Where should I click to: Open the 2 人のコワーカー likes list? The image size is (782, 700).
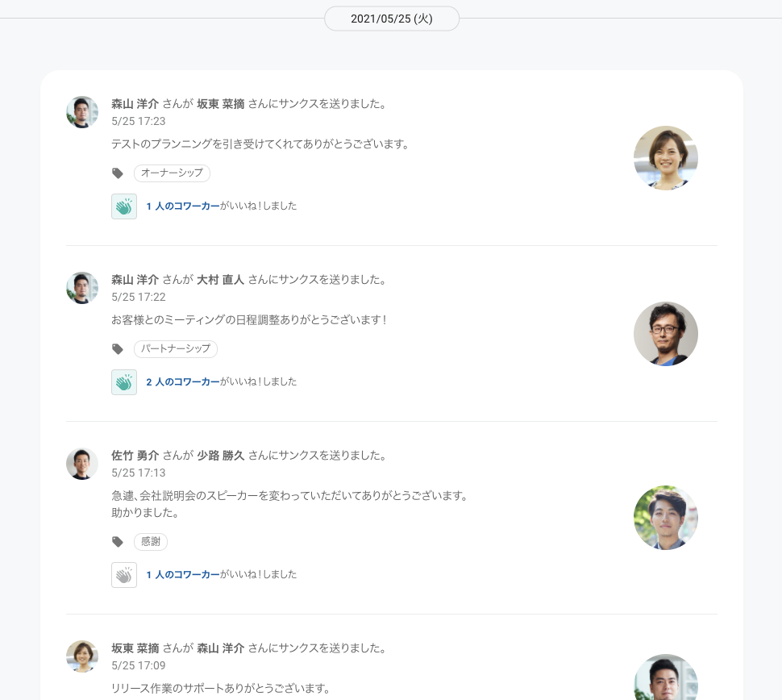coord(183,382)
